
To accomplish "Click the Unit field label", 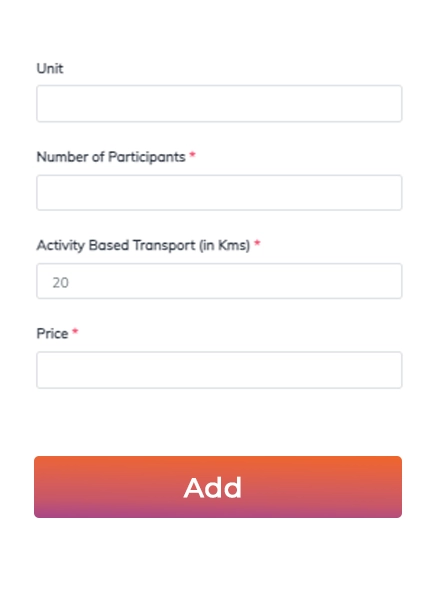I will point(50,68).
